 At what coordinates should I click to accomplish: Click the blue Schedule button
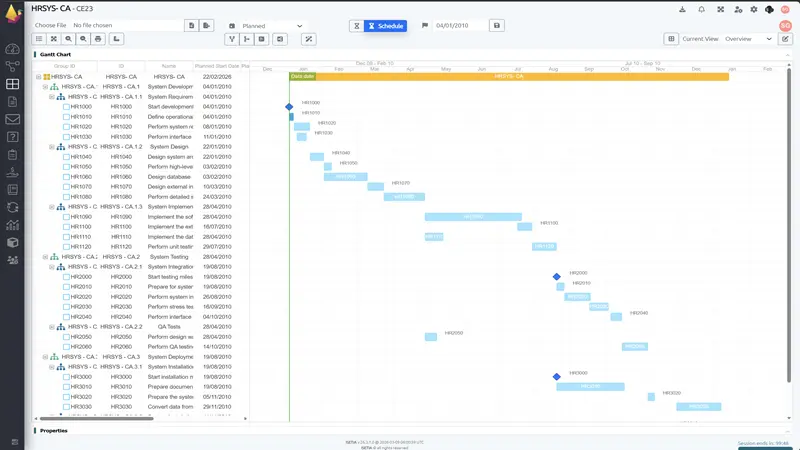(x=385, y=26)
